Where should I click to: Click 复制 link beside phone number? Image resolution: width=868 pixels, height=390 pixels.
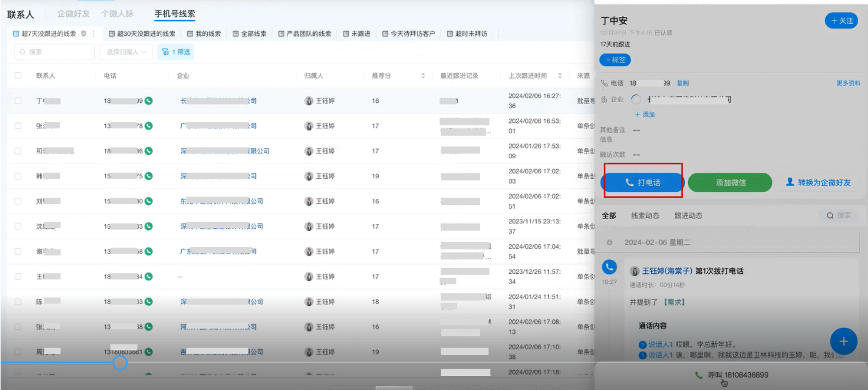683,83
